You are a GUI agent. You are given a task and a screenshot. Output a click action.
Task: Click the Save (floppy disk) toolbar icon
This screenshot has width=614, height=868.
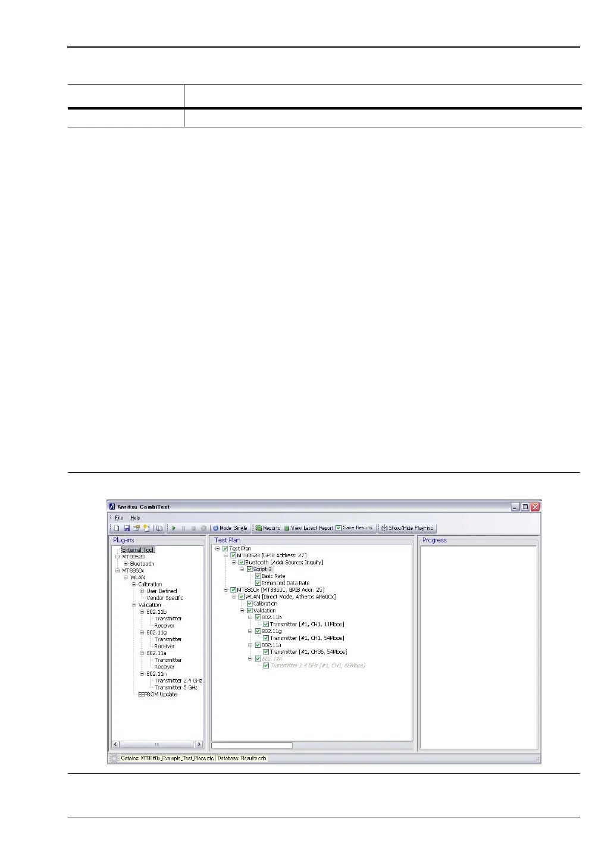point(127,528)
